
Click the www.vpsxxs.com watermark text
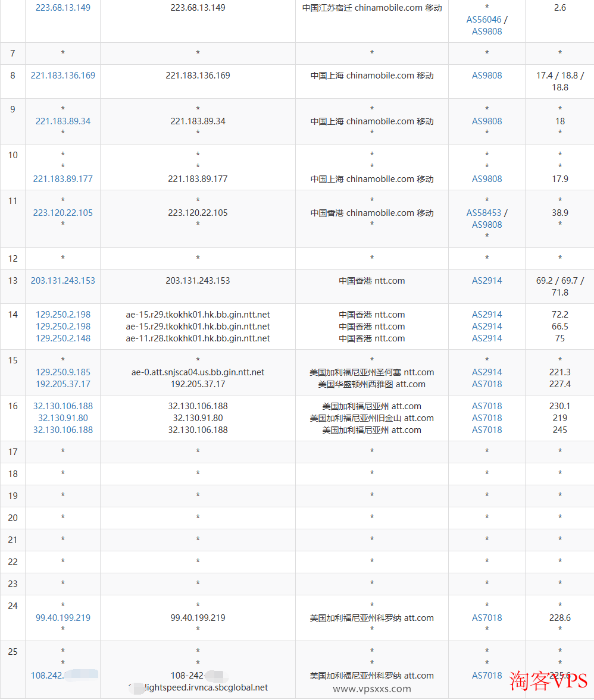tap(372, 689)
